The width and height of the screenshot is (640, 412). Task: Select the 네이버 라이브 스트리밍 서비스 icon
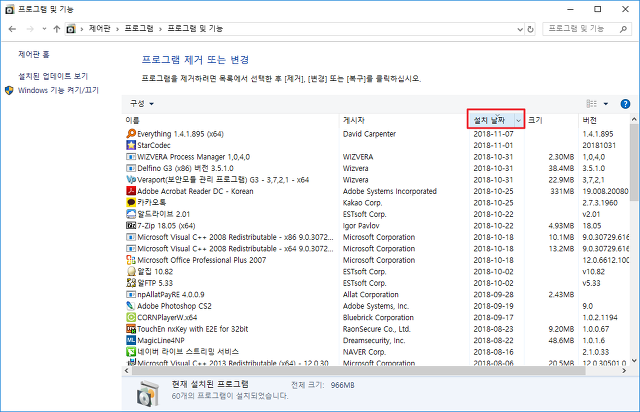pyautogui.click(x=131, y=352)
